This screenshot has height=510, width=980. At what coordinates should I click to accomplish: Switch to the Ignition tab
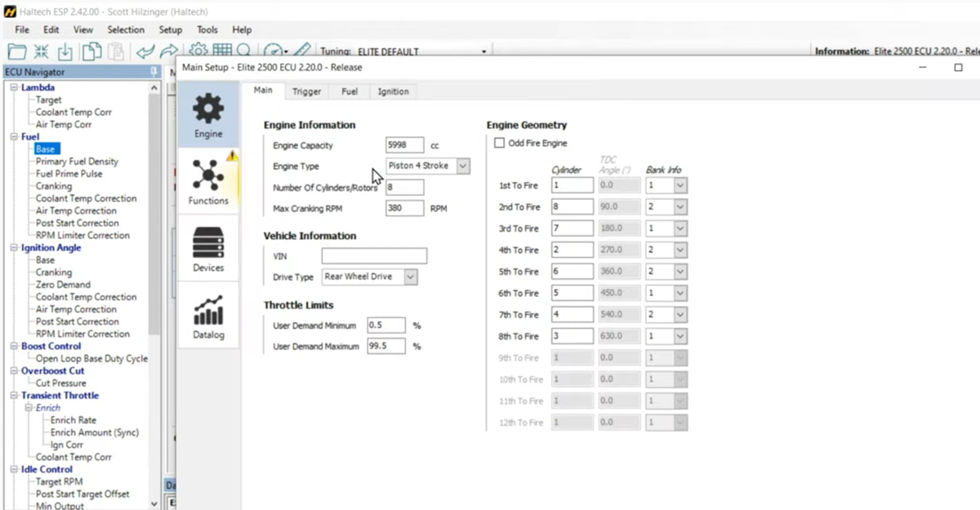[x=393, y=91]
